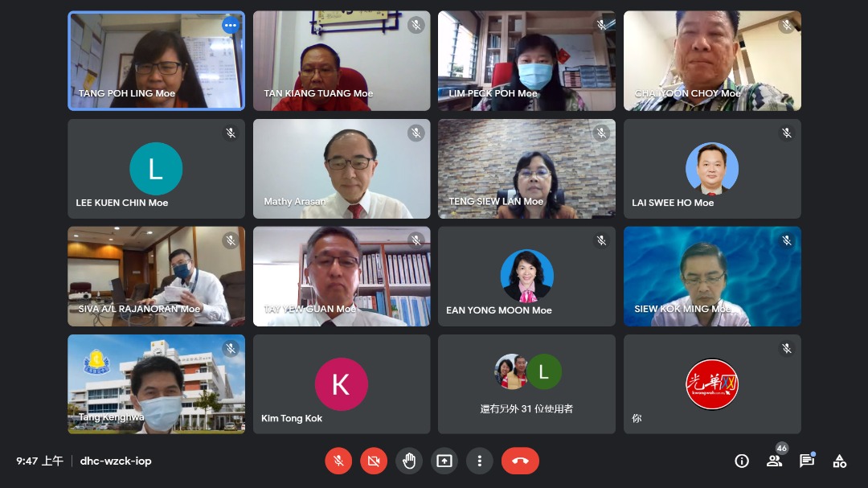Image resolution: width=868 pixels, height=488 pixels.
Task: Click the kwongwah red logo avatar
Action: tap(712, 383)
